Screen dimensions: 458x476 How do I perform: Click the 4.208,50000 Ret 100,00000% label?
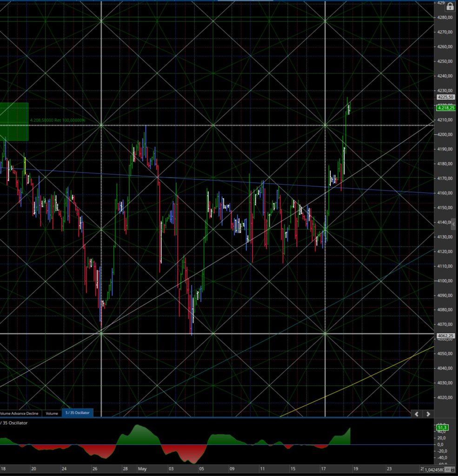[x=57, y=120]
